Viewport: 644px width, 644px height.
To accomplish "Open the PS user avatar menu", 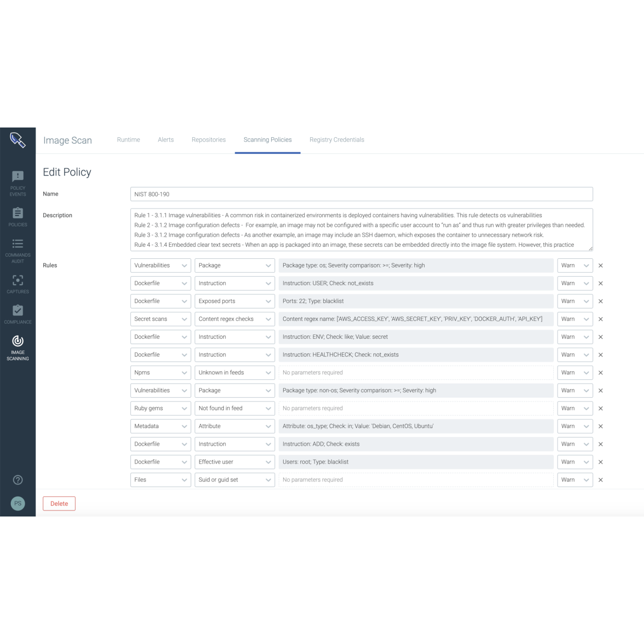I will click(x=18, y=504).
